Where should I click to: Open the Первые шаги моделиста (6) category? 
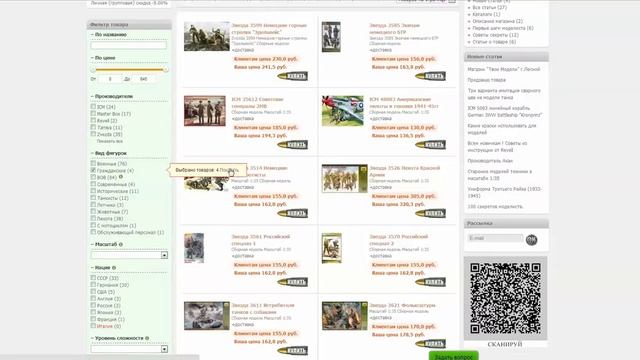(x=503, y=28)
